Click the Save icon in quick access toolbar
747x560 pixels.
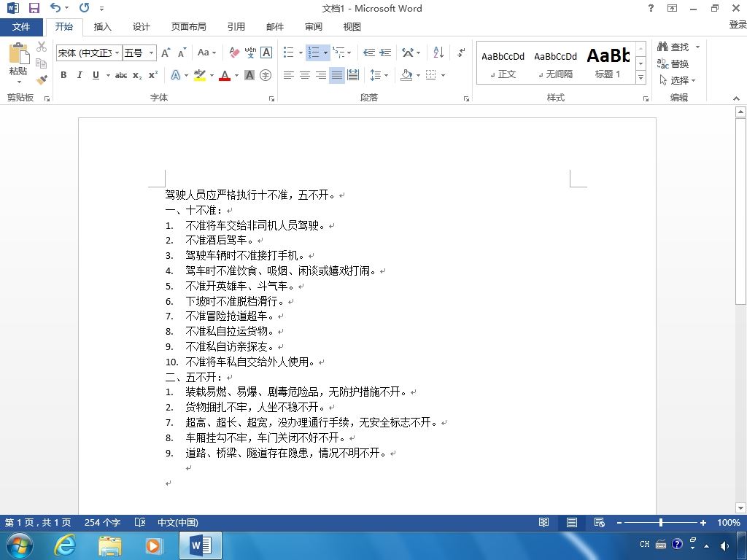[34, 8]
